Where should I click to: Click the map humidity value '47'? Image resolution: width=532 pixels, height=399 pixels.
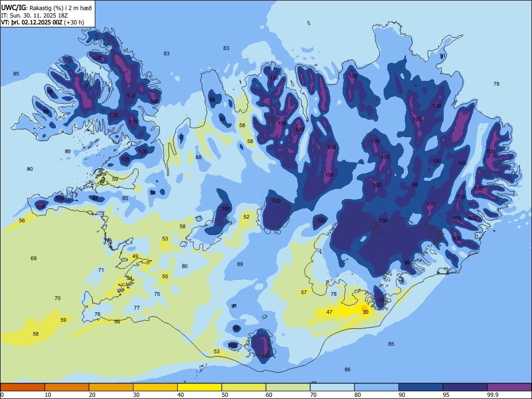tap(329, 312)
